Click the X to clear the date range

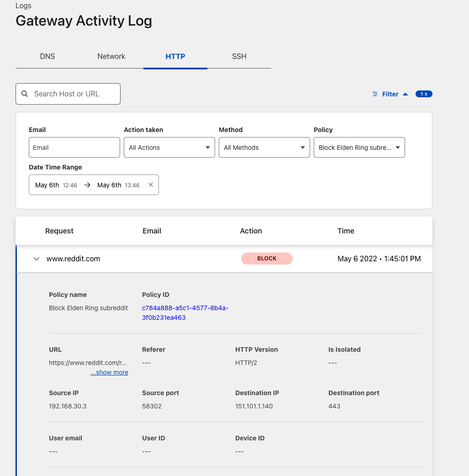(151, 185)
